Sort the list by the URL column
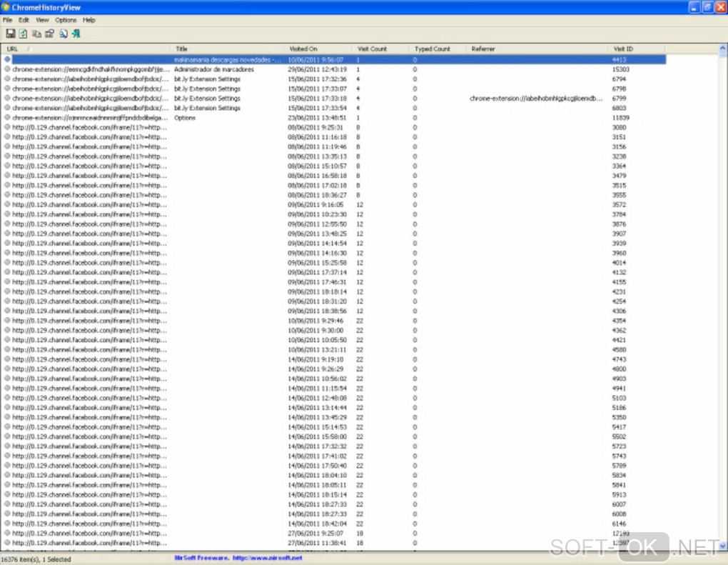The image size is (728, 565). coord(86,49)
